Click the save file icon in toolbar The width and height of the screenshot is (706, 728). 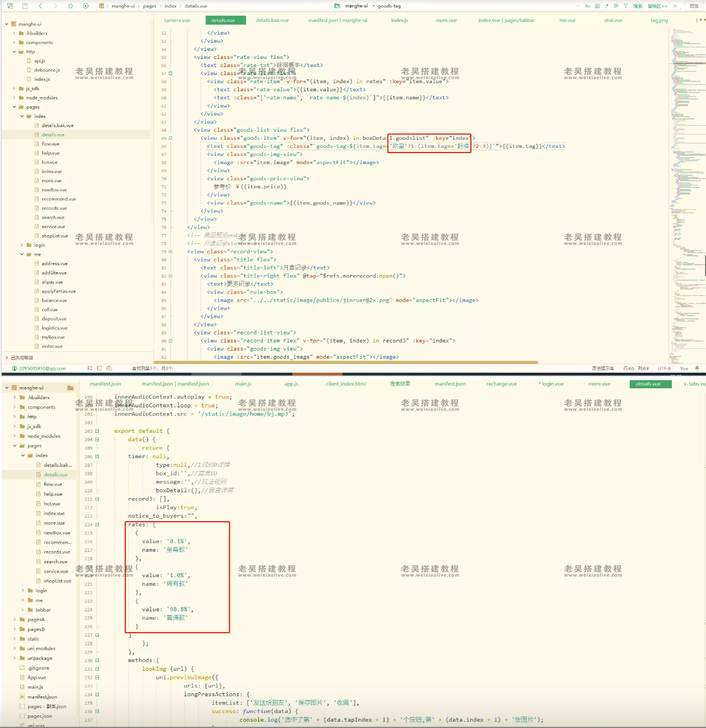[x=25, y=6]
